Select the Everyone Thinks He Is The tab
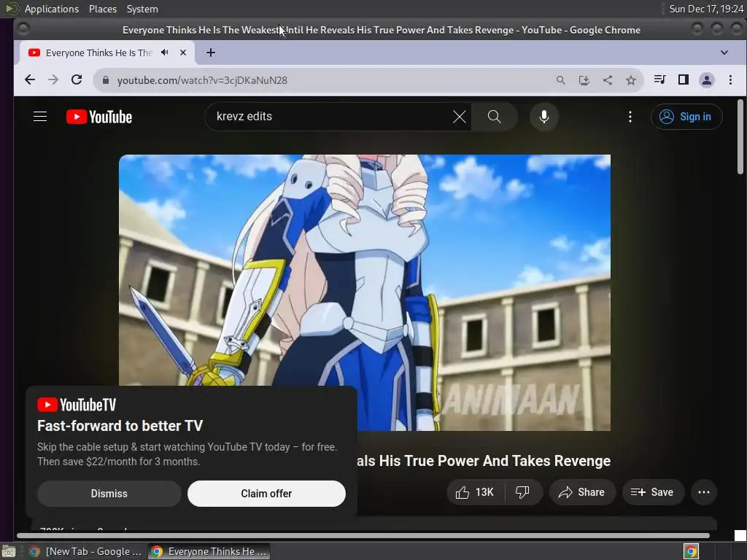 [107, 52]
